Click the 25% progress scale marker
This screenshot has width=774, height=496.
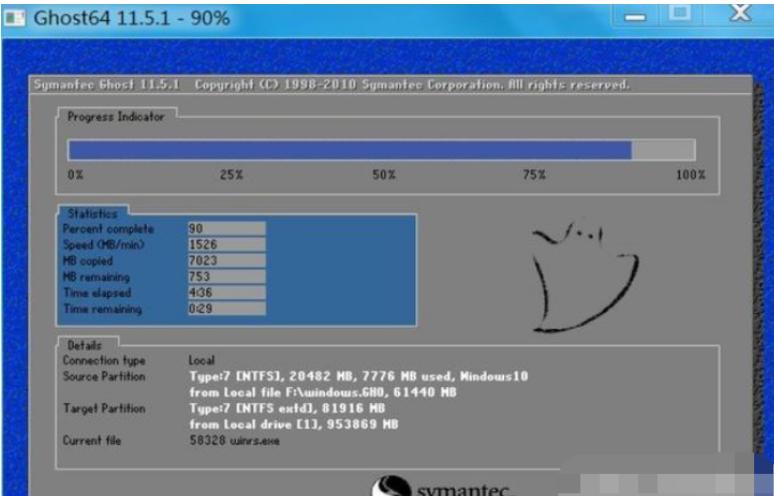click(x=232, y=175)
